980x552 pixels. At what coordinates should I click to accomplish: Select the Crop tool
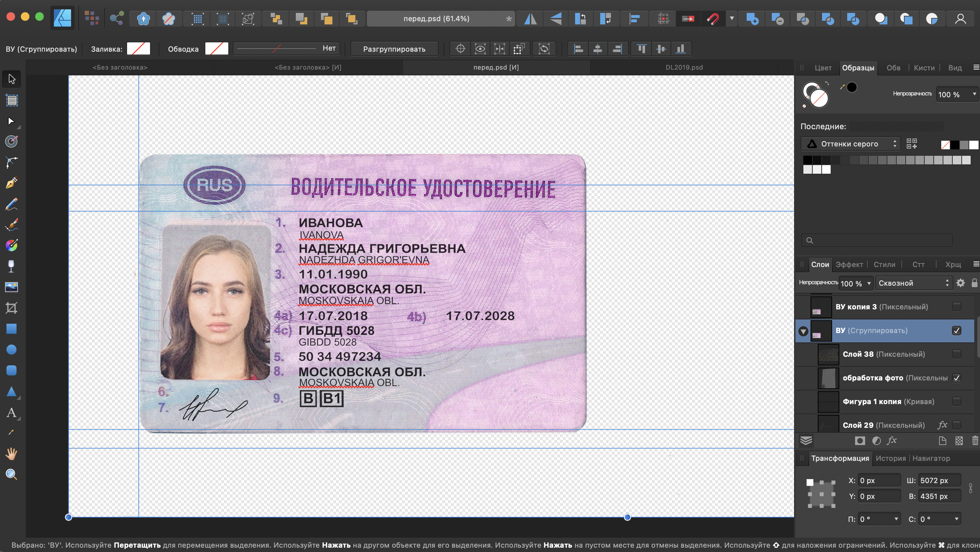click(11, 308)
